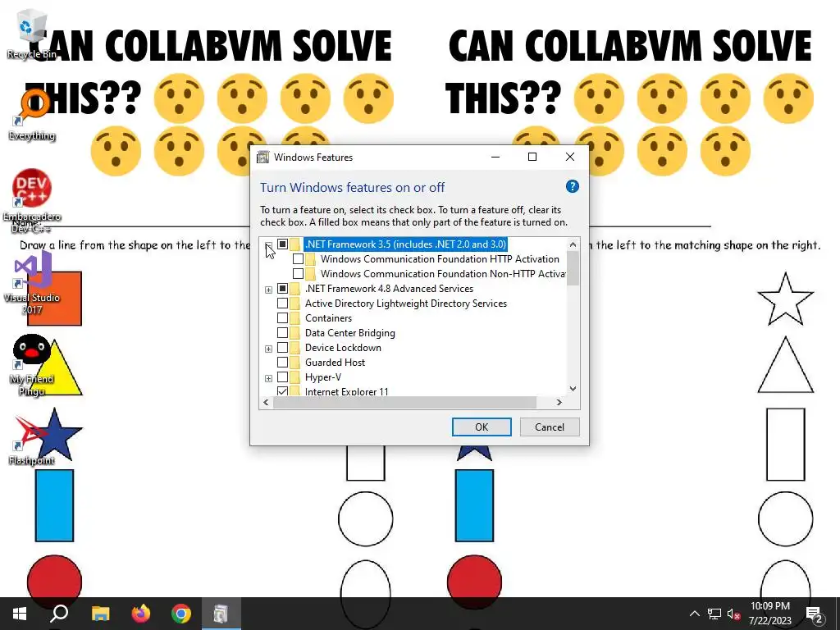The width and height of the screenshot is (840, 630).
Task: Expand .NET Framework 4.8 Advanced Services node
Action: 268,290
